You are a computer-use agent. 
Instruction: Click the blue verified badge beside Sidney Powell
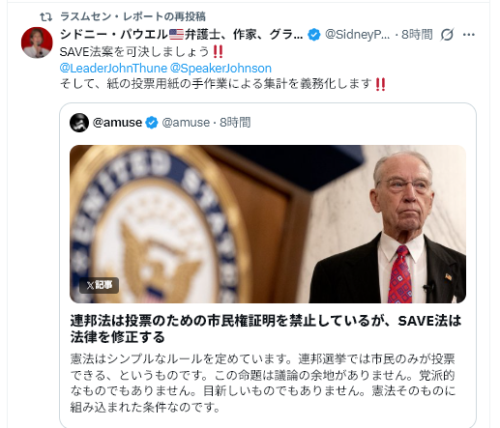314,35
